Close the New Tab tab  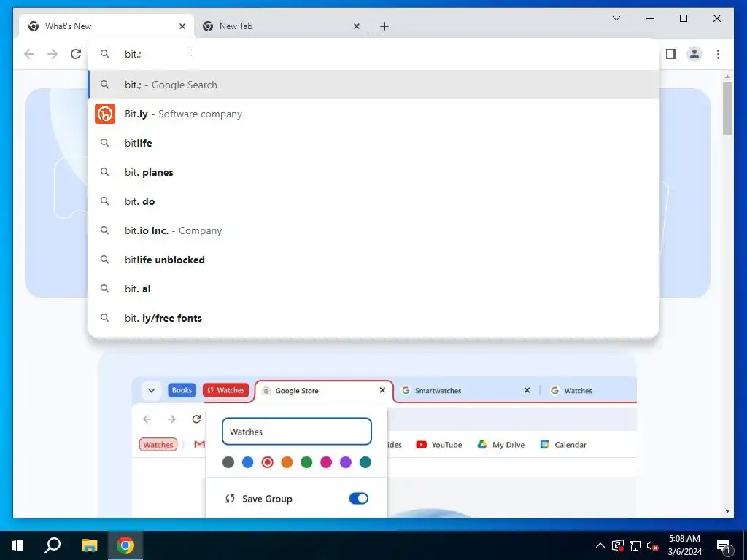pyautogui.click(x=356, y=26)
